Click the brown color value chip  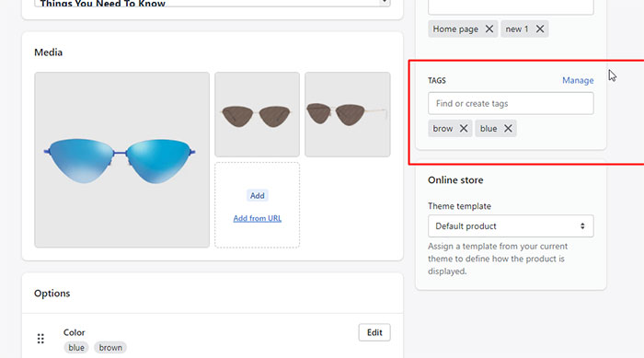(110, 348)
